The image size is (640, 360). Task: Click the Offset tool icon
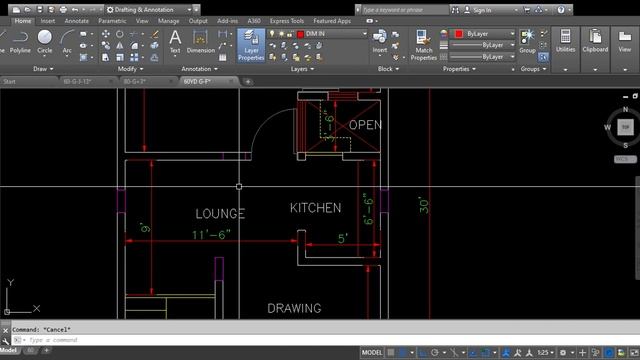(x=154, y=57)
